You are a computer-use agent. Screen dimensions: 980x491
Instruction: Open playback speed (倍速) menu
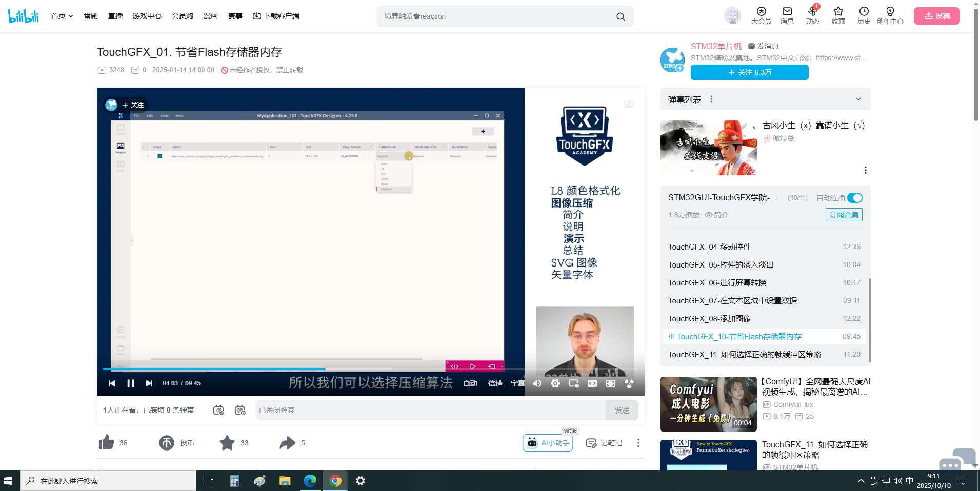coord(495,383)
